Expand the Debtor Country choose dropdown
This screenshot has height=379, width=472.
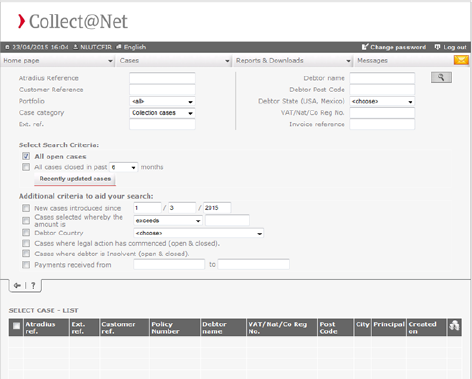point(199,233)
